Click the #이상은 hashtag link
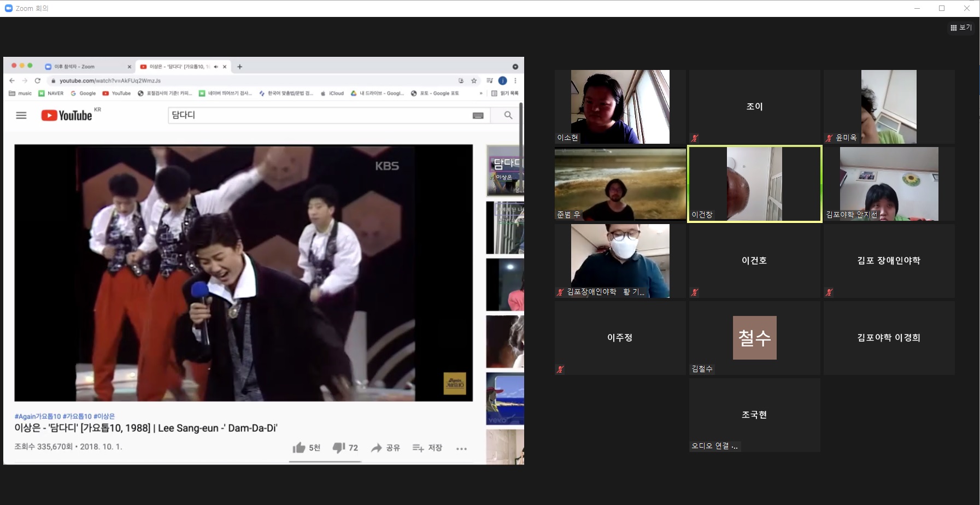The height and width of the screenshot is (505, 980). pos(104,416)
